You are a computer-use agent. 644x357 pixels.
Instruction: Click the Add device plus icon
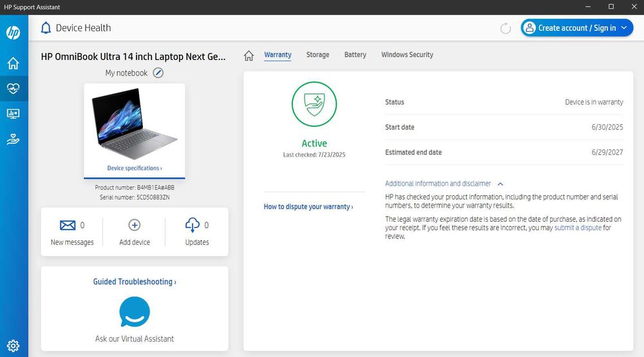[135, 225]
